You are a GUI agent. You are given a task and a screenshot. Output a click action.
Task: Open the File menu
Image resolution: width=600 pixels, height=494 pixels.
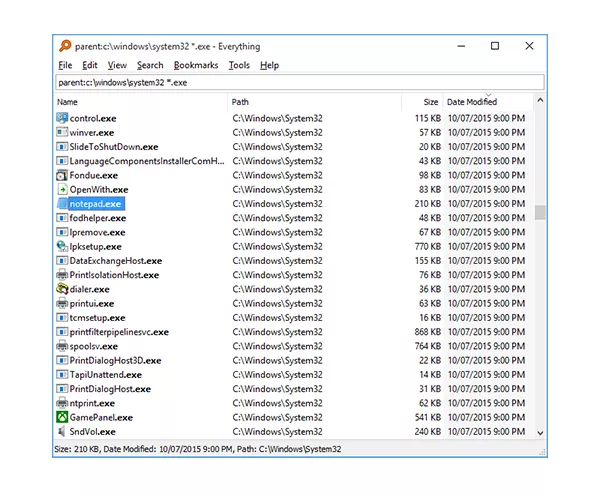pyautogui.click(x=65, y=65)
